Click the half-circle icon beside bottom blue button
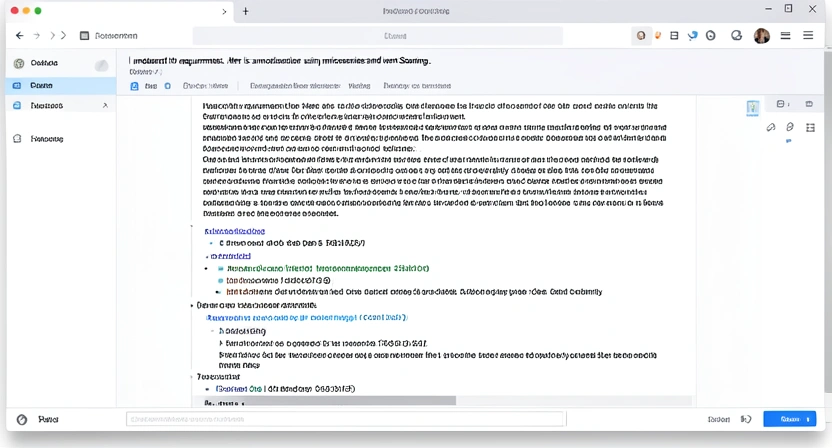This screenshot has width=832, height=448. pyautogui.click(x=746, y=419)
